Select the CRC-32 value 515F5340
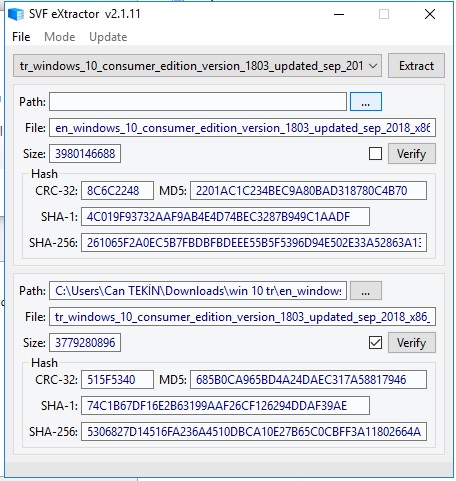This screenshot has height=481, width=456. pyautogui.click(x=117, y=380)
